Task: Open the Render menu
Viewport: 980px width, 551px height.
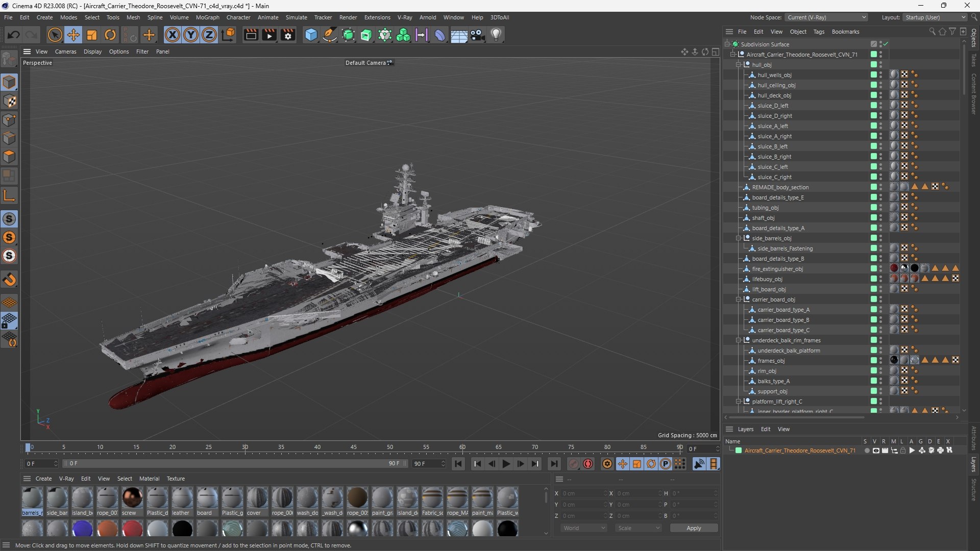Action: pos(348,17)
